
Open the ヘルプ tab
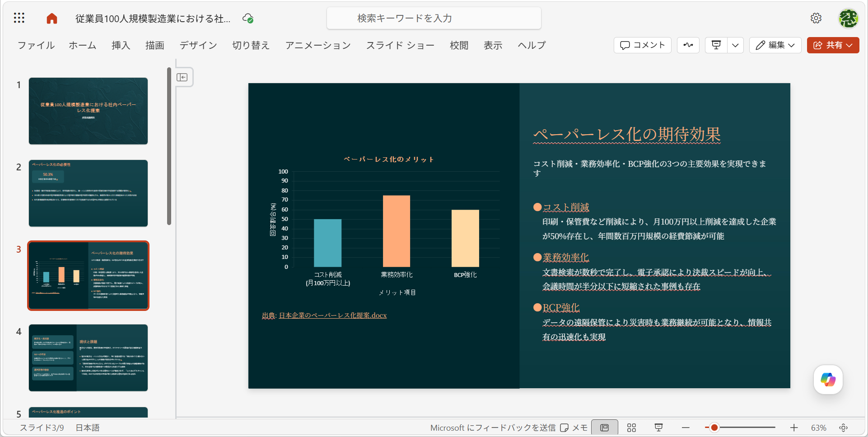[532, 45]
